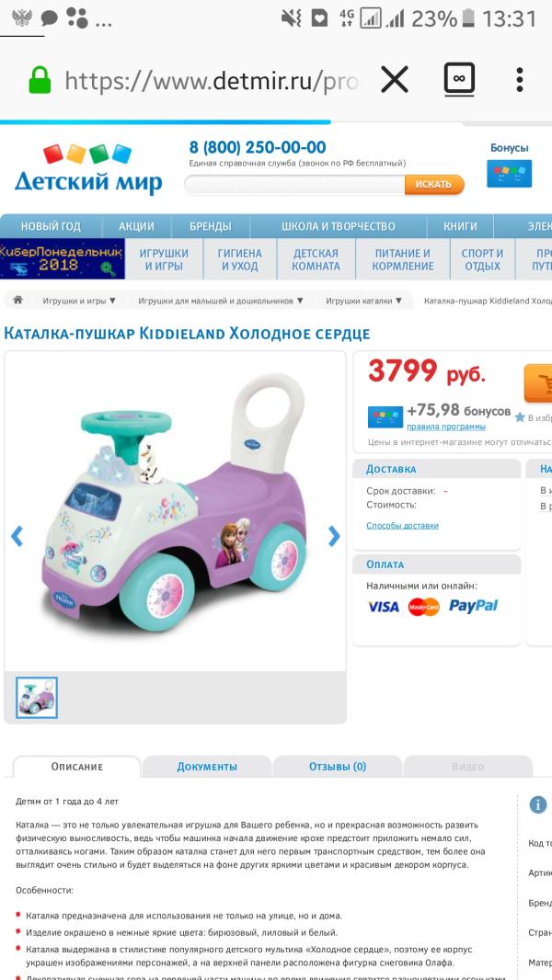Go to home via breadcrumb house icon
This screenshot has height=980, width=552.
tap(18, 300)
